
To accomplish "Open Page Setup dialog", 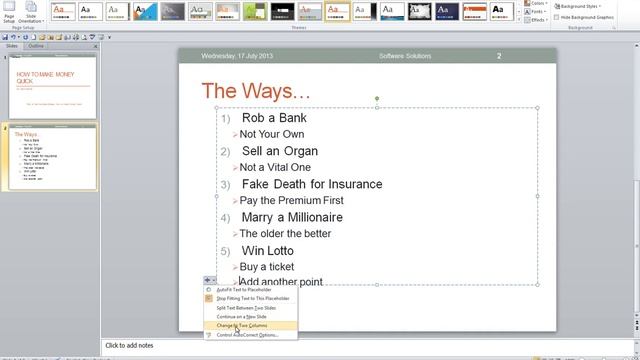I will point(9,12).
